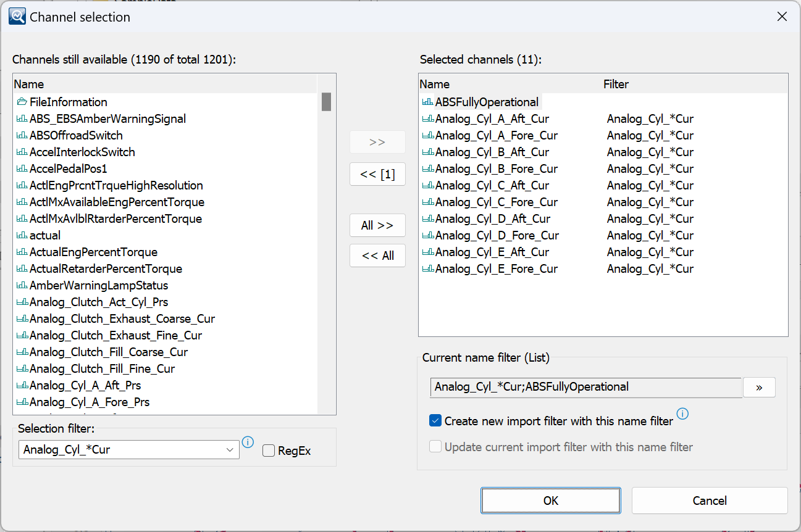Screen dimensions: 801x532
Task: Remove selected channel with << [1] button
Action: point(377,175)
